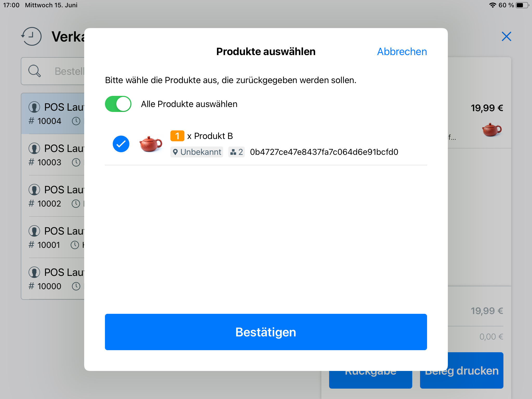The height and width of the screenshot is (399, 532).
Task: Click the search magnifier icon
Action: coord(35,71)
